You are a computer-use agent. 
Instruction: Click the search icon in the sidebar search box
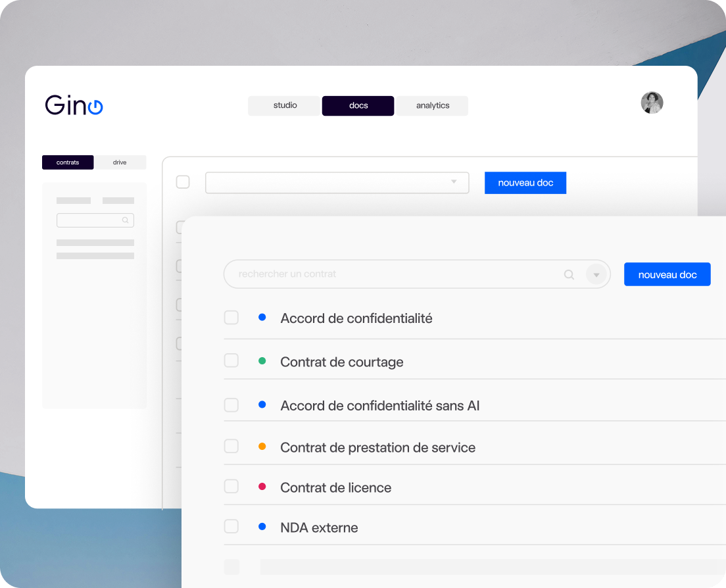point(125,220)
